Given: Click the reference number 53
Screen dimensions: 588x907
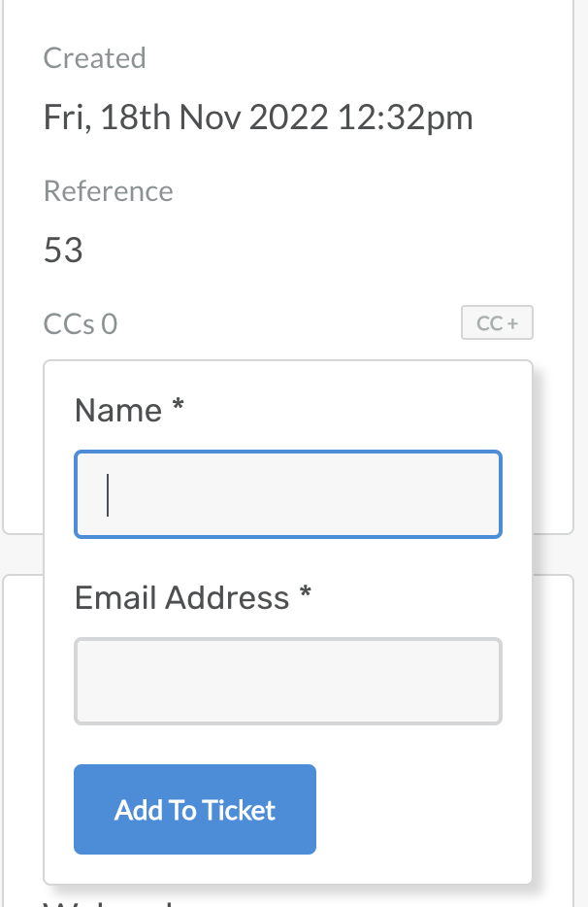Looking at the screenshot, I should tap(63, 252).
